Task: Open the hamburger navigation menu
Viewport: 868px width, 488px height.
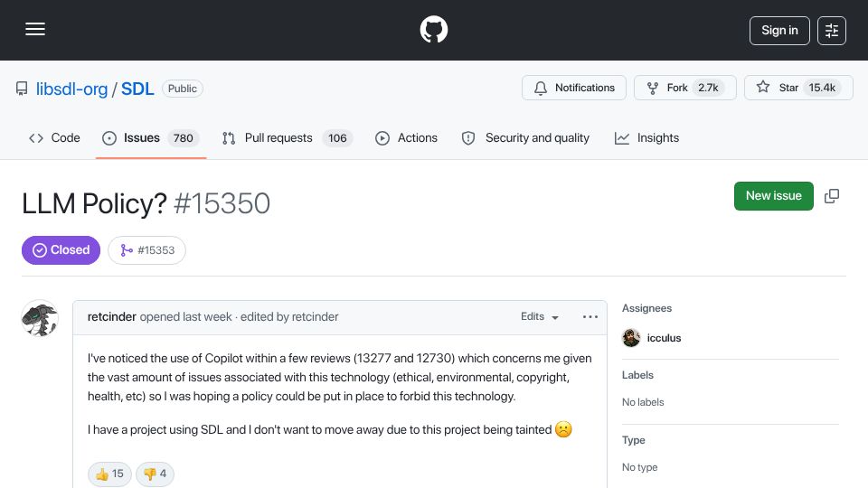Action: tap(35, 29)
